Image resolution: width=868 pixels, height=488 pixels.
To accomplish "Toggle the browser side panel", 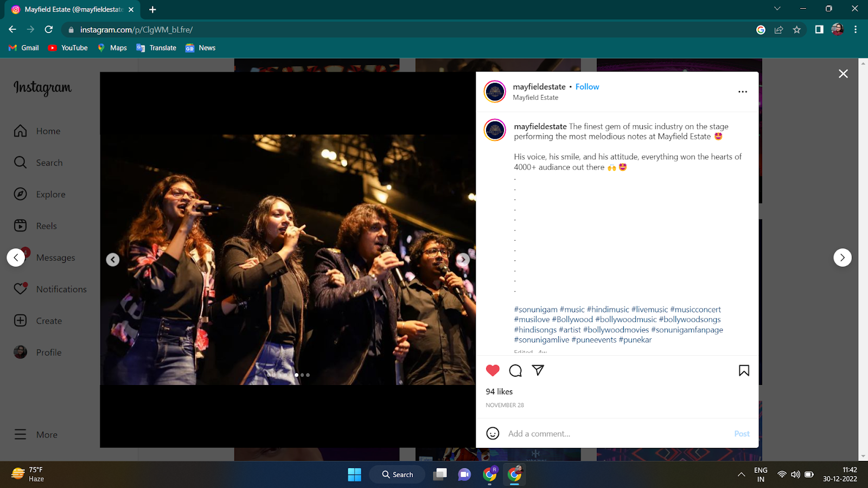I will (819, 30).
